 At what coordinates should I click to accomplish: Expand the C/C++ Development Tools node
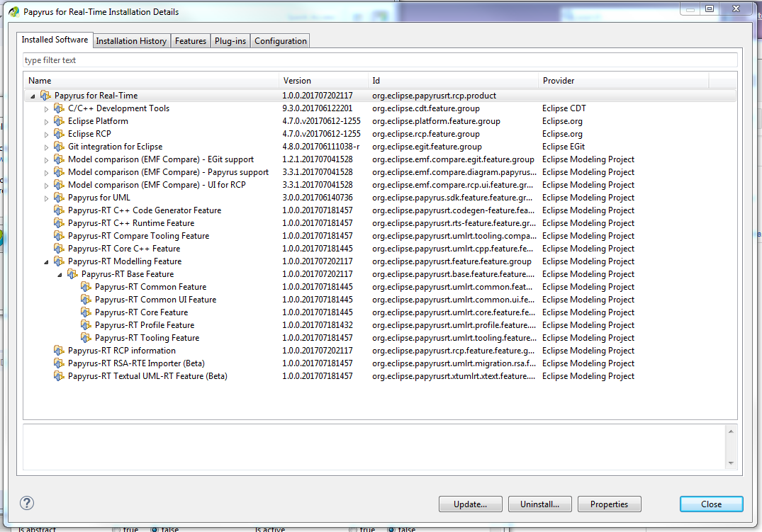click(x=46, y=109)
